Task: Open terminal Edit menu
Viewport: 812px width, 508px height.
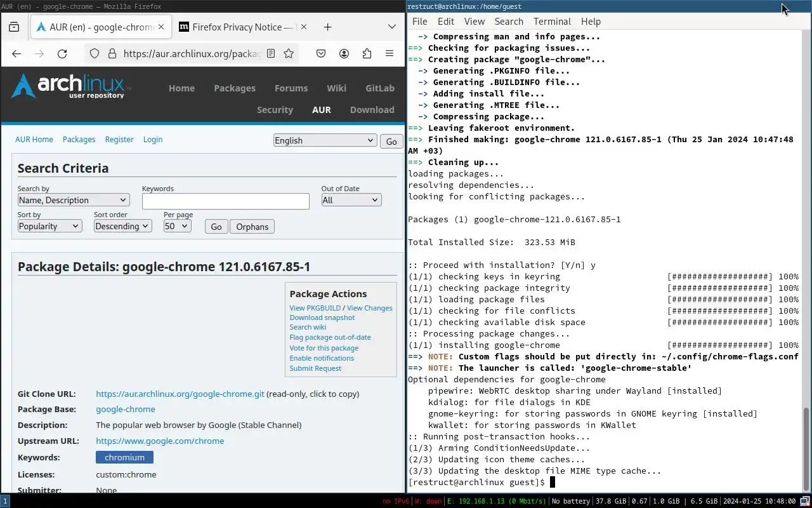Action: tap(446, 22)
